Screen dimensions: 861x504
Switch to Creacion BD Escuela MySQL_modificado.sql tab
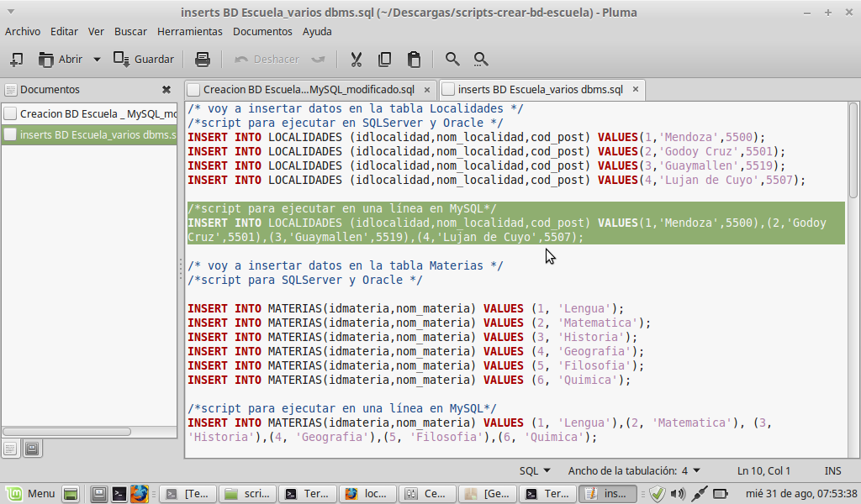click(308, 89)
